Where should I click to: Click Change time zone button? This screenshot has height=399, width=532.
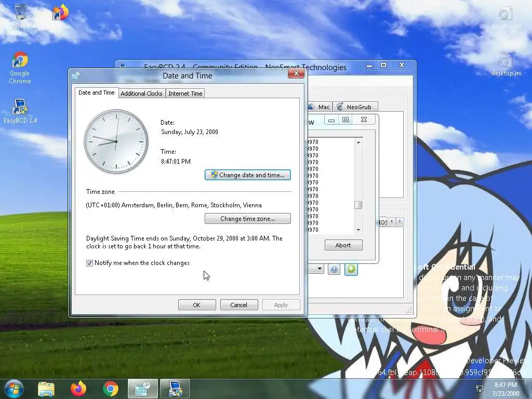pyautogui.click(x=248, y=219)
